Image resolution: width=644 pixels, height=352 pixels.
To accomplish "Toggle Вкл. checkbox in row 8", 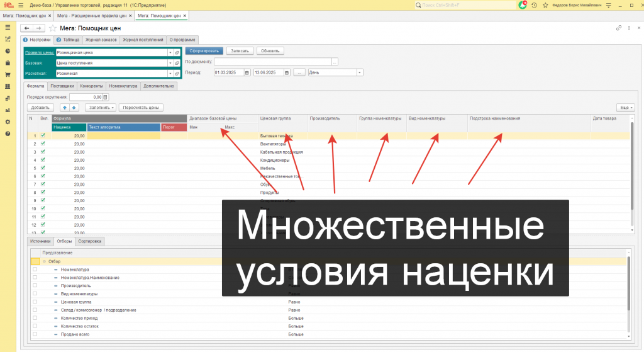I will 43,192.
